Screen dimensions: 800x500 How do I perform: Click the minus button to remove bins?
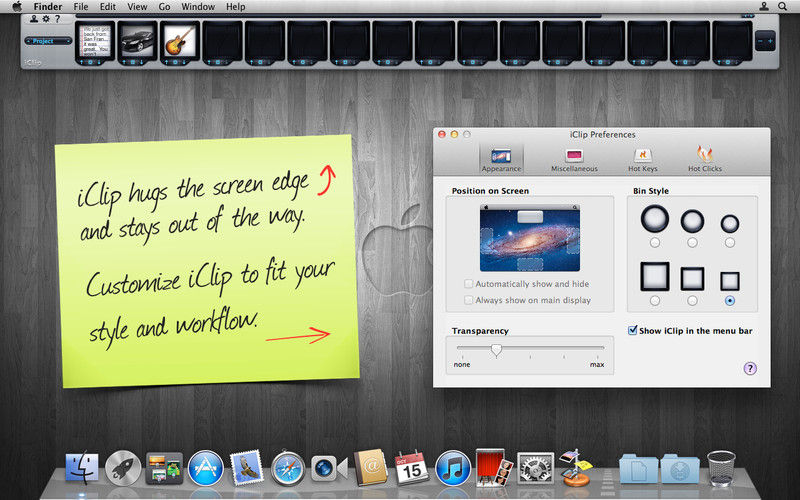pos(760,41)
